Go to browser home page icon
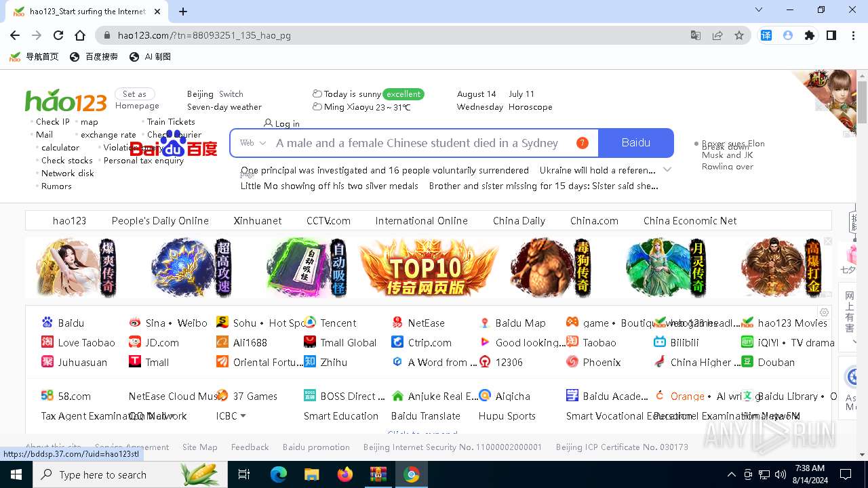The image size is (868, 488). click(x=80, y=35)
